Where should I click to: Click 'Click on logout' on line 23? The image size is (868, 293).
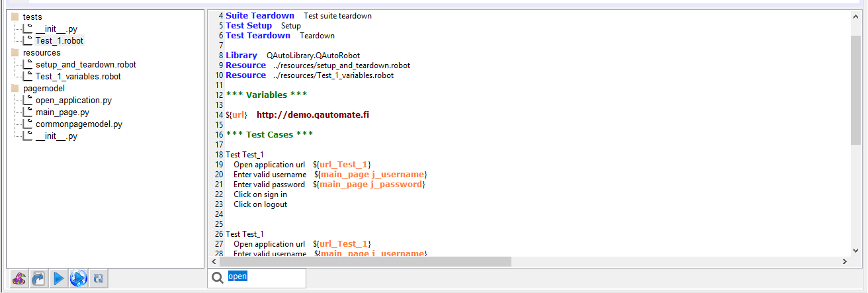(260, 204)
